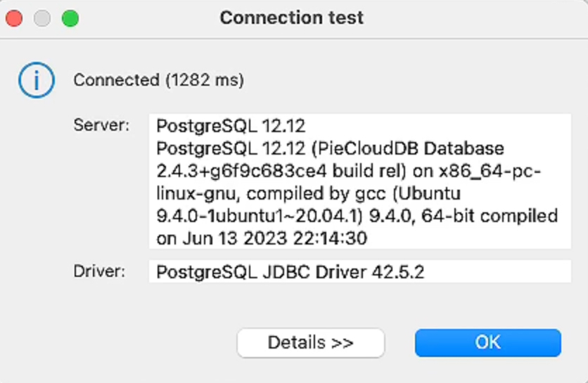The height and width of the screenshot is (383, 588).
Task: Click the 9.4.0-1ubuntu1~20.04.1 compiler version text
Action: pyautogui.click(x=257, y=216)
